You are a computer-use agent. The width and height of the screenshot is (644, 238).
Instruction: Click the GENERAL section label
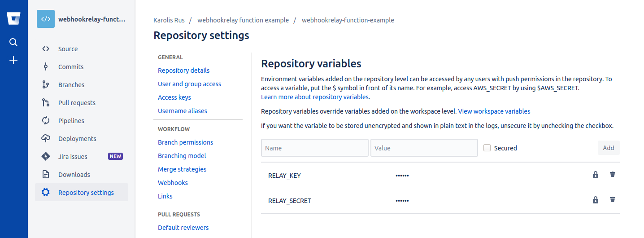(170, 57)
